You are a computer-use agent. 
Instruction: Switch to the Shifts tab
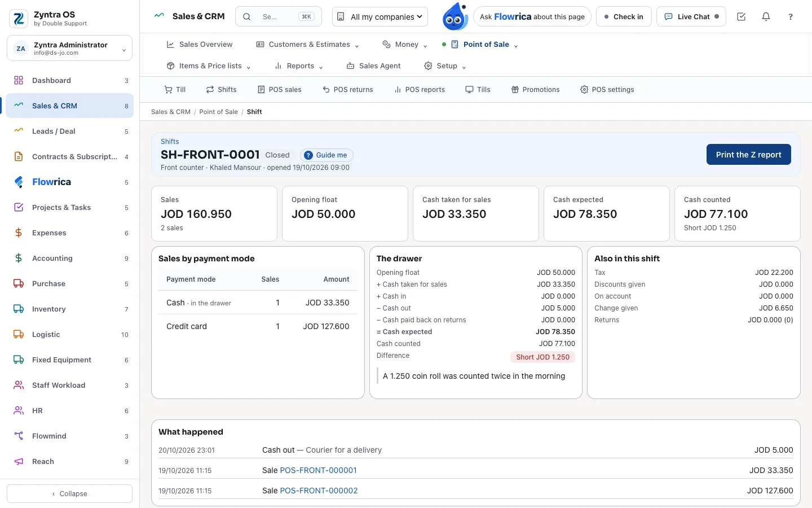tap(221, 90)
